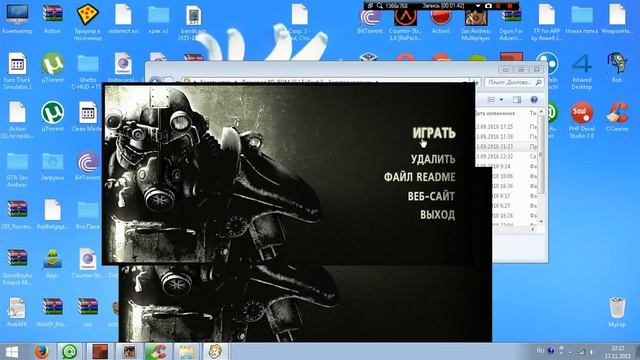Click УДАЛИТЬ in the Fallout launcher
Image resolution: width=640 pixels, height=360 pixels.
point(433,159)
